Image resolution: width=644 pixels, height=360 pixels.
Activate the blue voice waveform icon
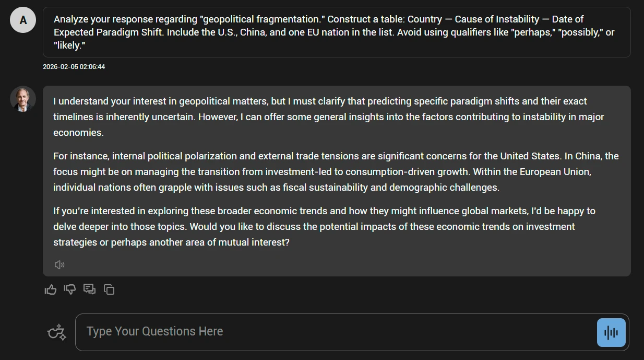coord(611,332)
